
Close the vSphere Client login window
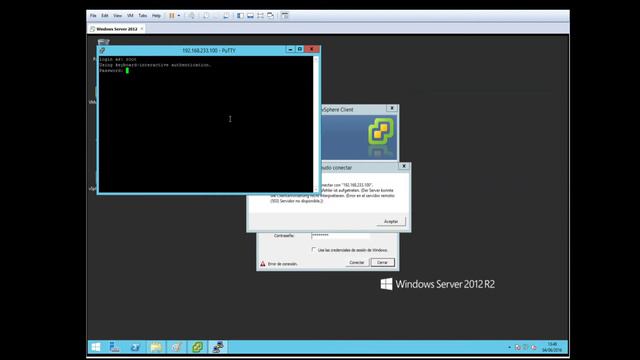pyautogui.click(x=392, y=109)
